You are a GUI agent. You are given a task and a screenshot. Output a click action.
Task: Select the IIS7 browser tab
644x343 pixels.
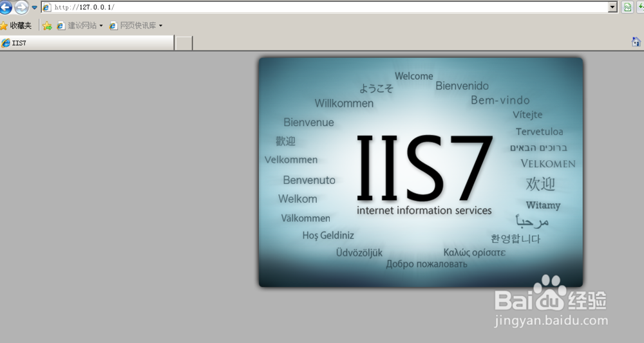(x=87, y=42)
